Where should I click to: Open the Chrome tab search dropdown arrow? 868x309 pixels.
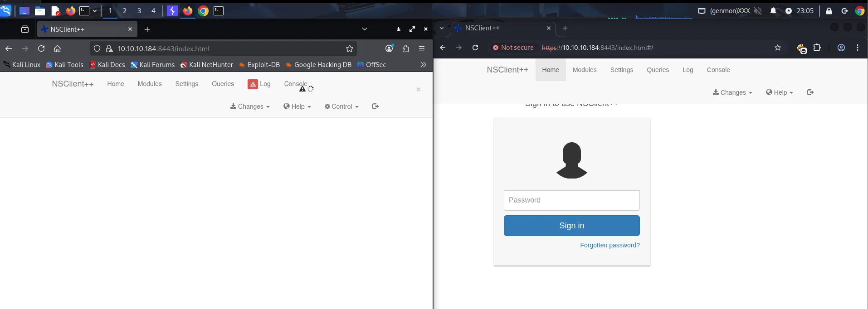442,28
